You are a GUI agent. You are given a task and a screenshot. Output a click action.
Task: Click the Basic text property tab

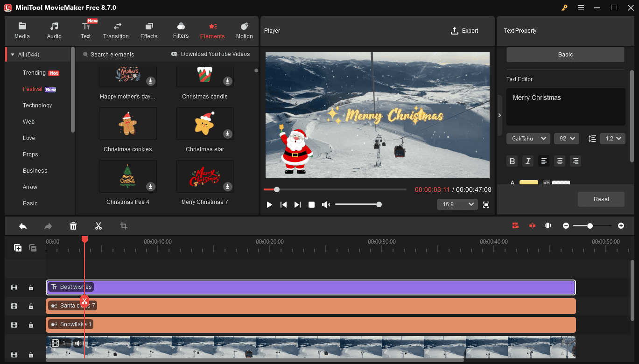tap(565, 55)
